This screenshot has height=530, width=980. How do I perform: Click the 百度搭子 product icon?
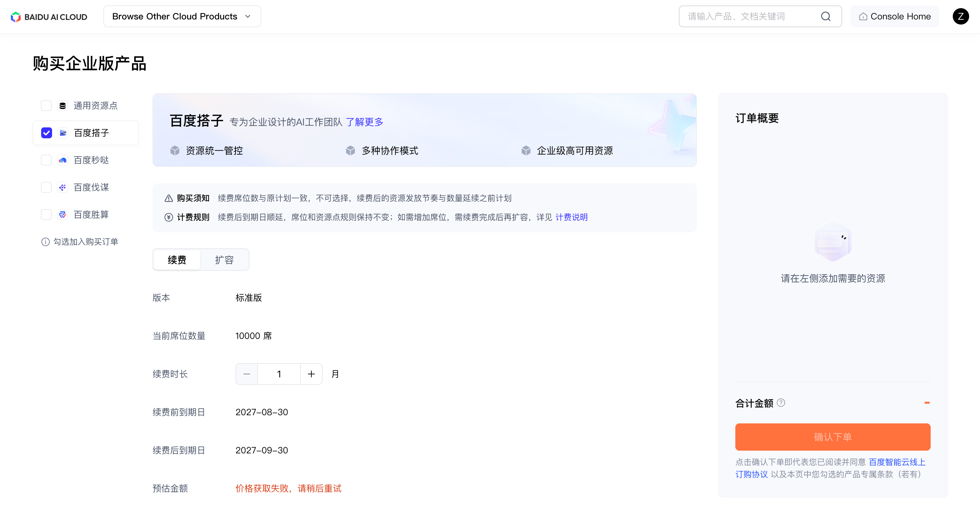point(63,133)
